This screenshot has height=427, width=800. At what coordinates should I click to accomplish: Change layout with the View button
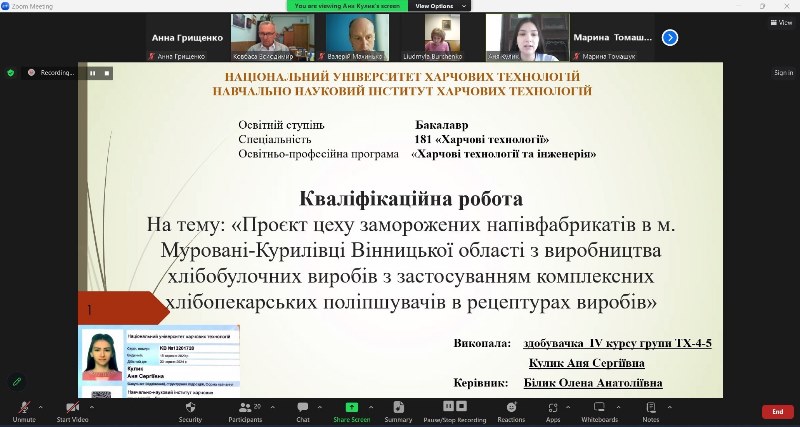coord(781,22)
